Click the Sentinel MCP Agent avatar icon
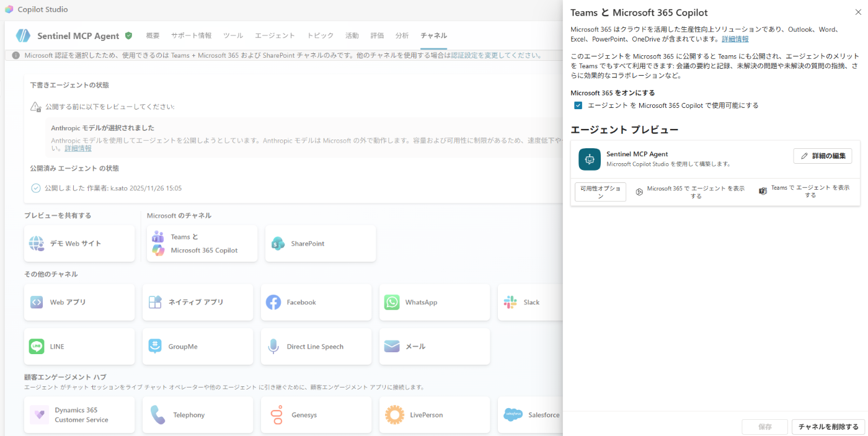 [x=23, y=35]
